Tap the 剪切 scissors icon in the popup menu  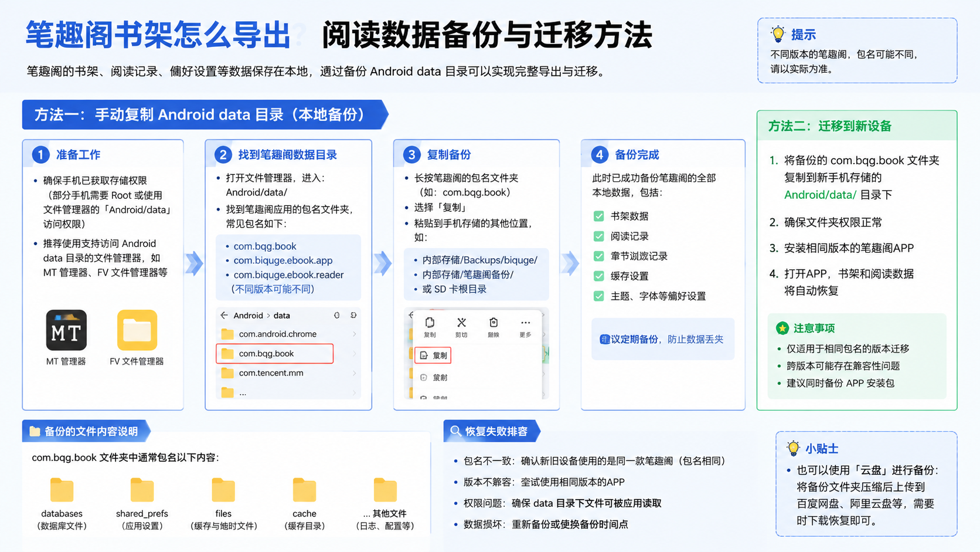pyautogui.click(x=462, y=323)
